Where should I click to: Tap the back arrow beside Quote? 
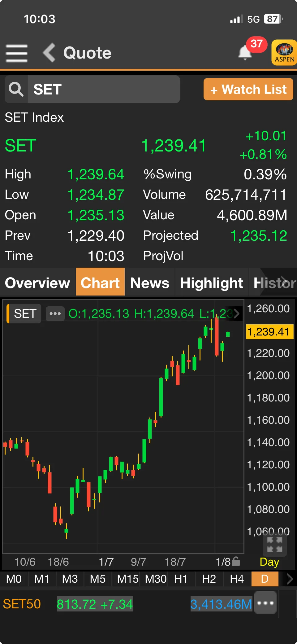pyautogui.click(x=49, y=53)
